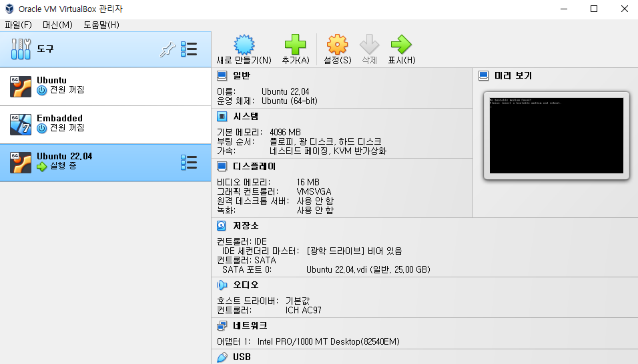The height and width of the screenshot is (364, 638).
Task: Click the 시스템 section chip icon
Action: [222, 117]
